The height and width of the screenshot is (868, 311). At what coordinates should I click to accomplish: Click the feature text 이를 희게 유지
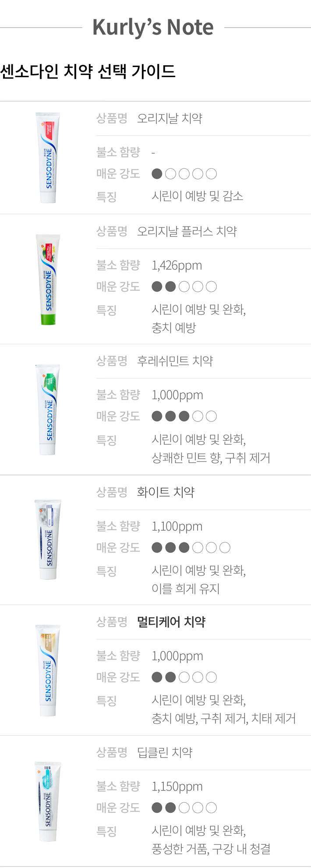tap(186, 588)
